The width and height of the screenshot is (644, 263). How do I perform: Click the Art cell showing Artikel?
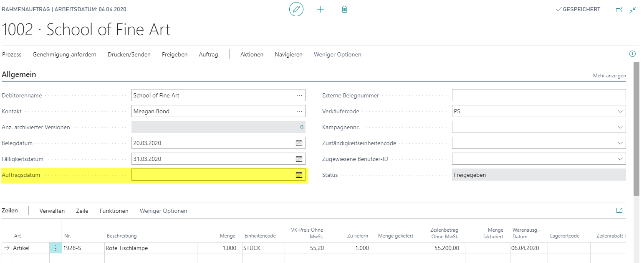click(30, 248)
